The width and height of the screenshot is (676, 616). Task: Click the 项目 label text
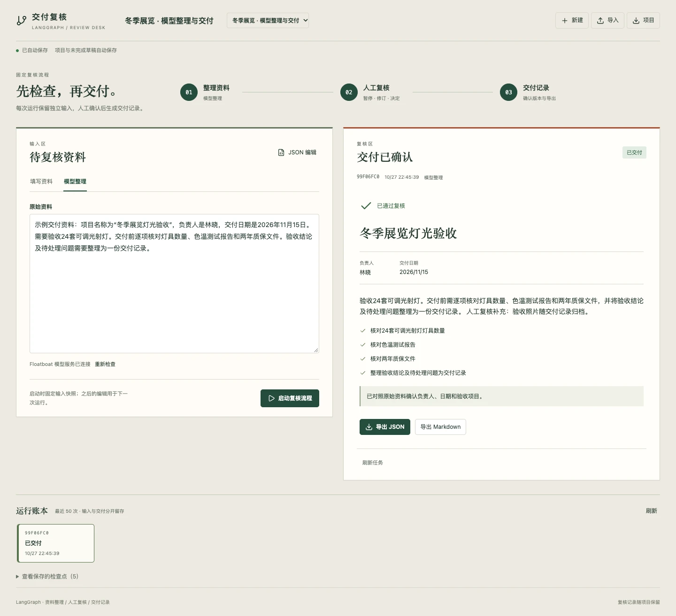click(x=649, y=21)
